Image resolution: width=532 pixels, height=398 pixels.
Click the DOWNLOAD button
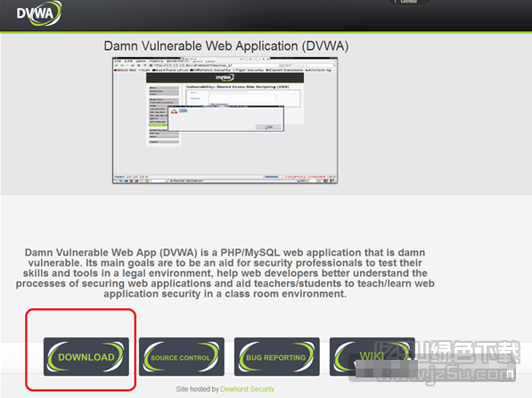86,356
